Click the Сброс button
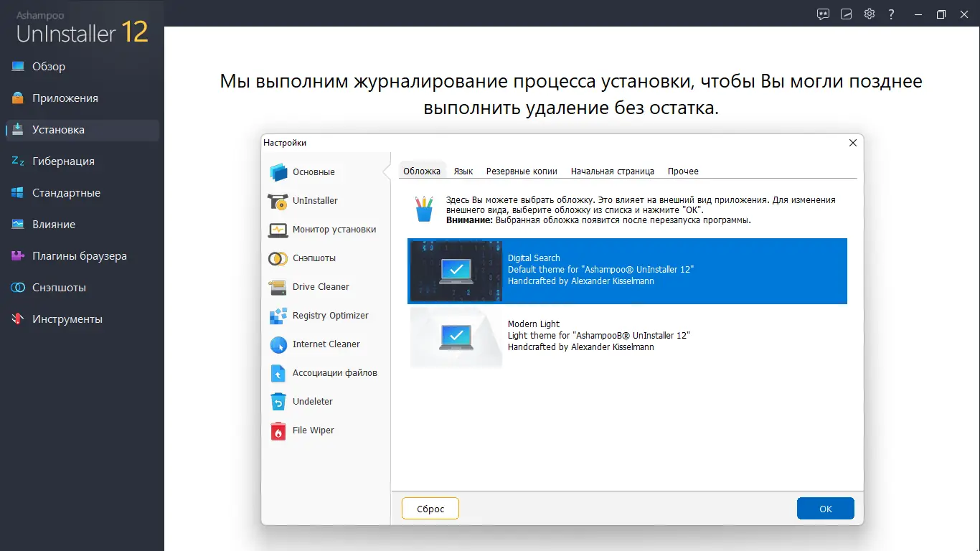Screen dimensions: 980x551 tap(430, 509)
